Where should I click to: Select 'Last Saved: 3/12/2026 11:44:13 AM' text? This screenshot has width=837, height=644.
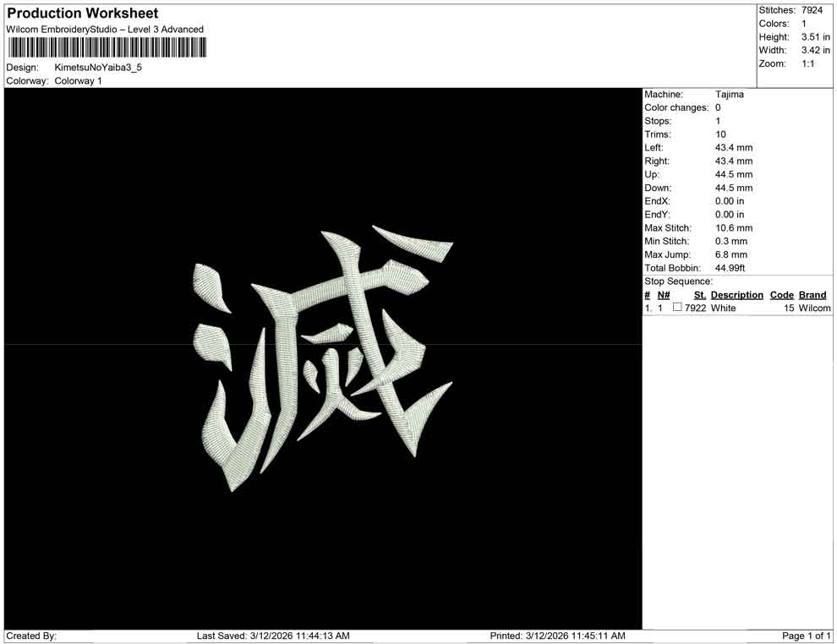pyautogui.click(x=273, y=636)
